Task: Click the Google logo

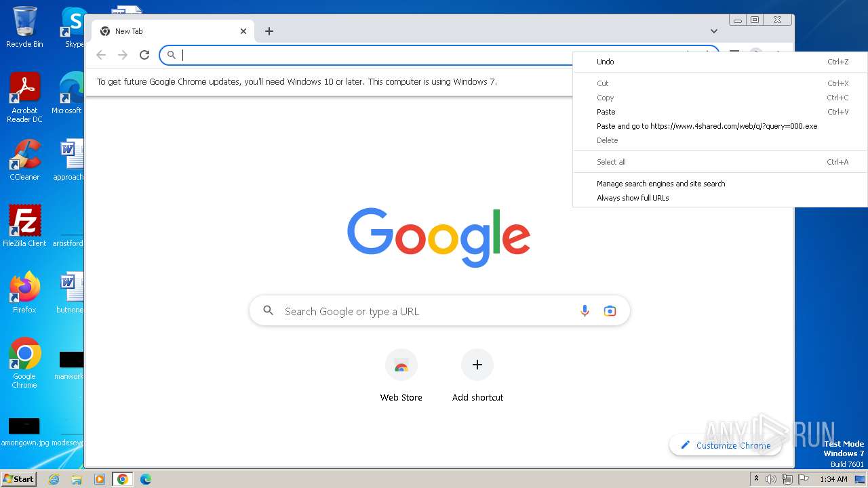Action: [x=439, y=237]
